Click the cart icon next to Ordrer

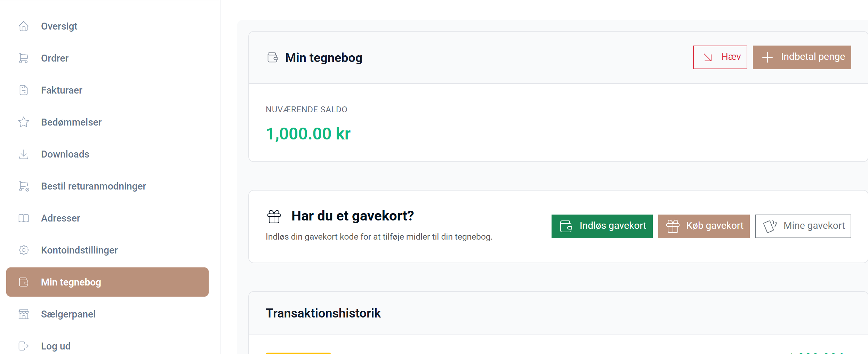(24, 58)
